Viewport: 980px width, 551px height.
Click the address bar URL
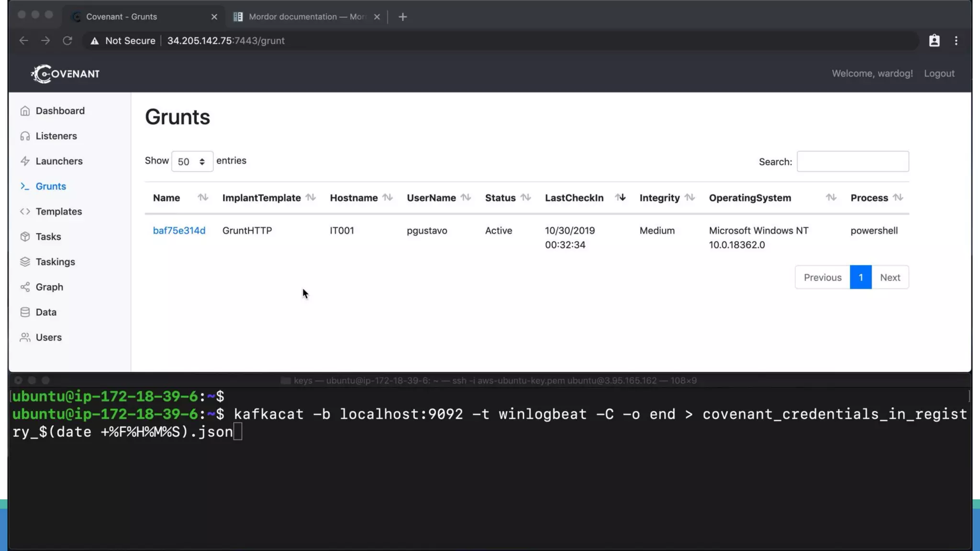pyautogui.click(x=226, y=41)
